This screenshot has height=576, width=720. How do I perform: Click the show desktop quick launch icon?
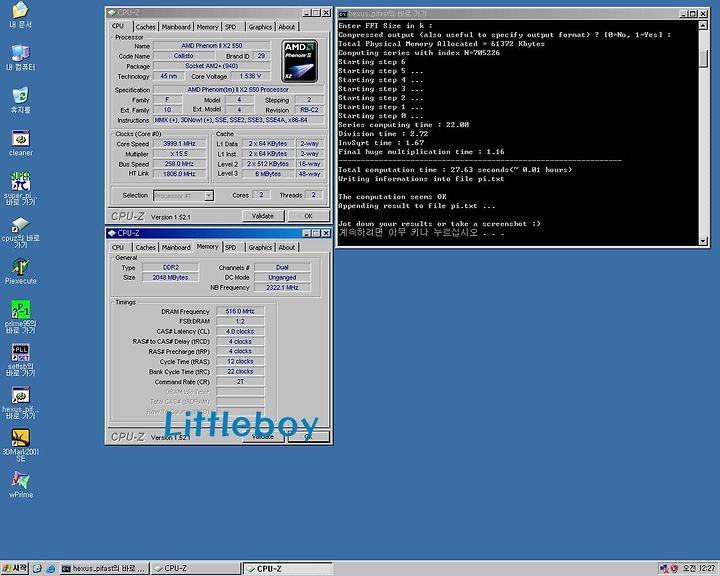tap(37, 569)
